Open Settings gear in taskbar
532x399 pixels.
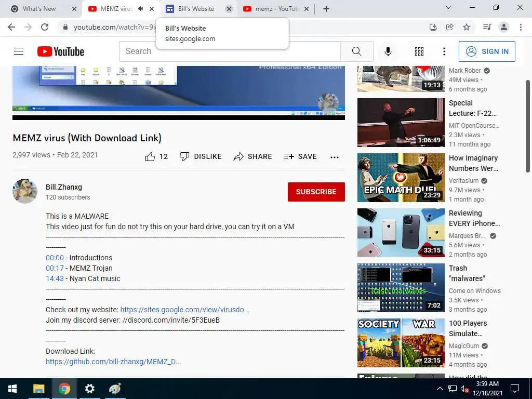[89, 389]
